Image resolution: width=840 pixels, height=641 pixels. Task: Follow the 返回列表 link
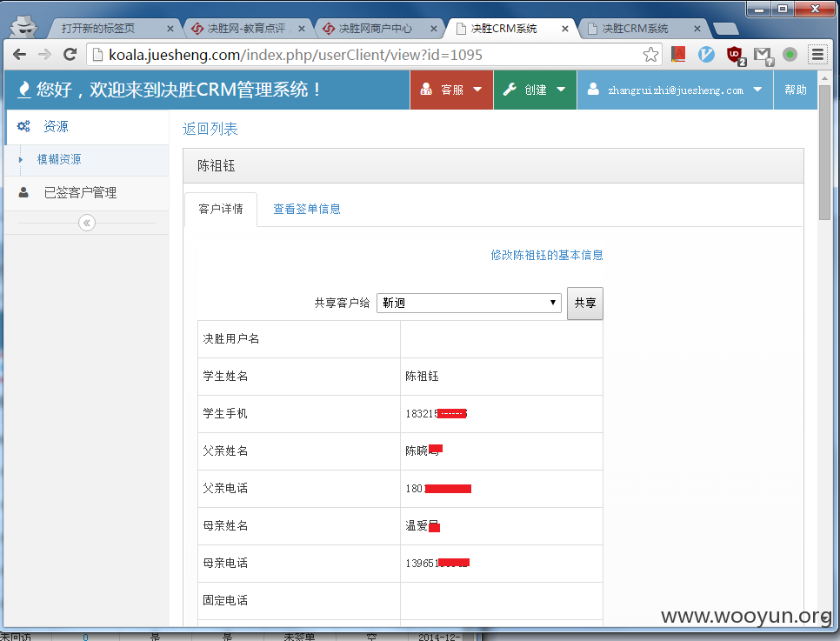[x=210, y=130]
